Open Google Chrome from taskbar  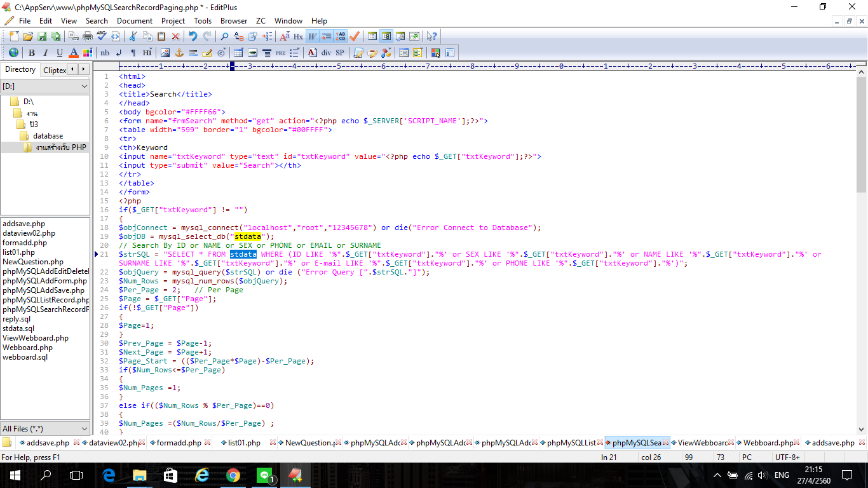pos(233,475)
